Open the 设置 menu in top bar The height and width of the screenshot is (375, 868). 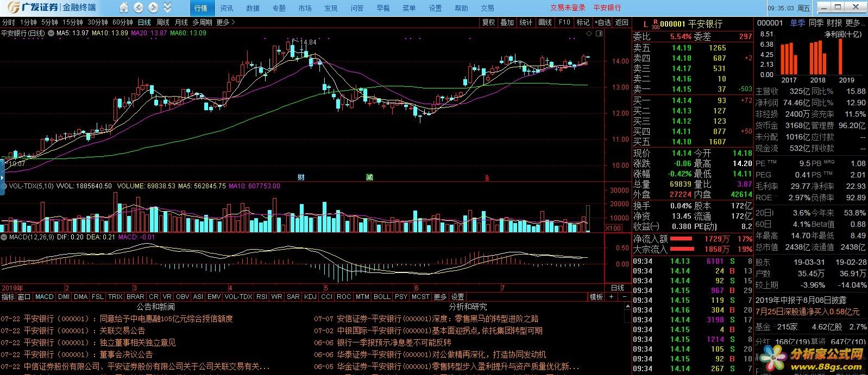tap(435, 8)
